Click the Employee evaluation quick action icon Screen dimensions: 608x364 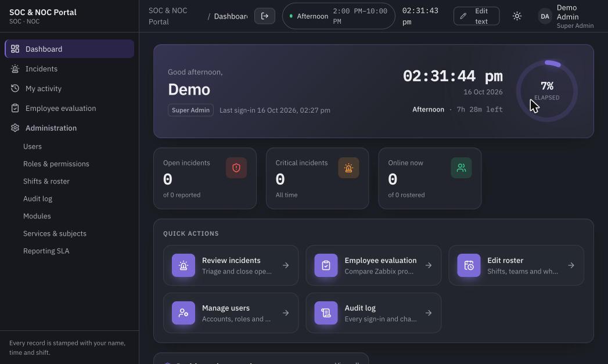coord(326,265)
